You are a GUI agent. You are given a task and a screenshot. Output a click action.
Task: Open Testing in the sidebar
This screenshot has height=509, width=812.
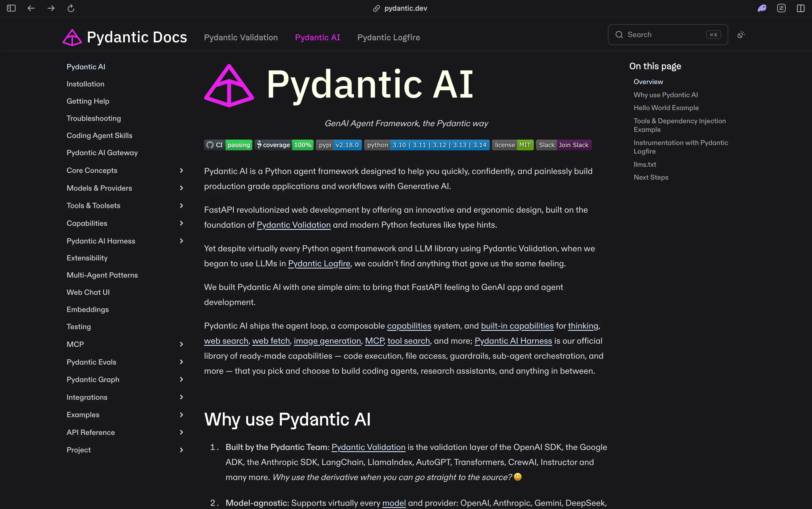78,326
